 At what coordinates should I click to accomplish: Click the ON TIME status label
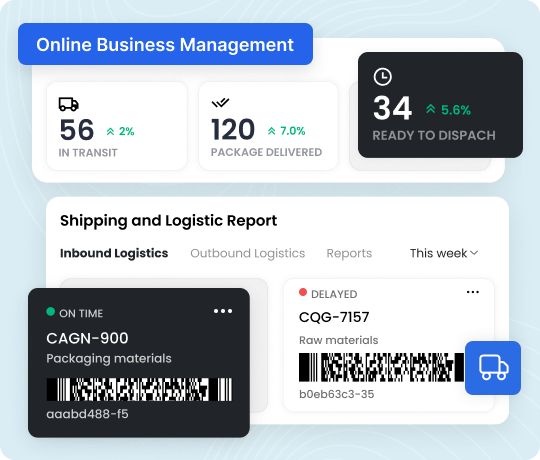[x=81, y=314]
